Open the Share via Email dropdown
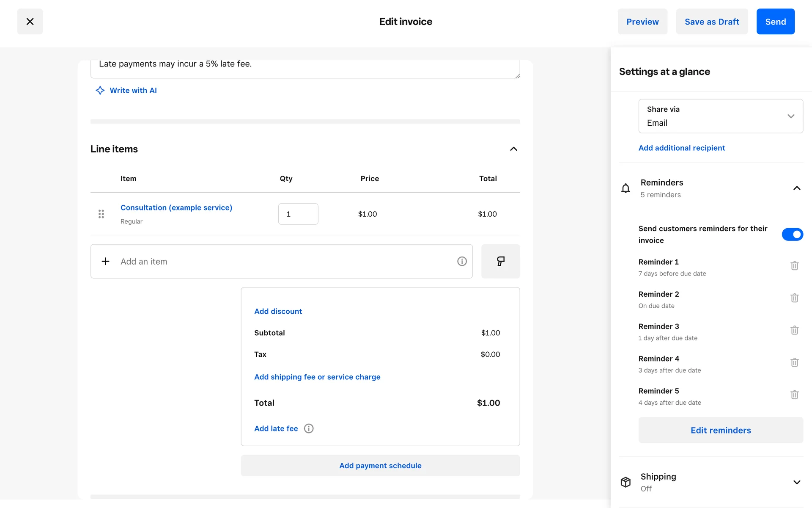The width and height of the screenshot is (812, 508). [x=720, y=116]
